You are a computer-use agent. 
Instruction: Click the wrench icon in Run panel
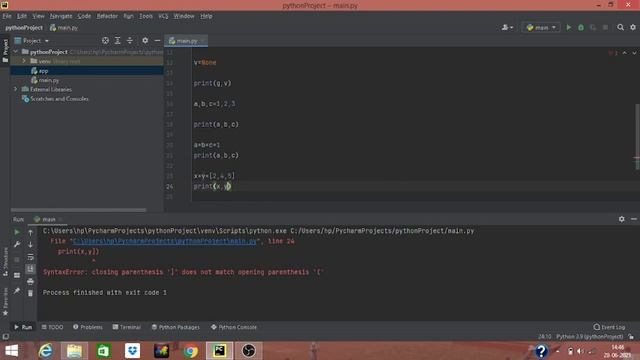pyautogui.click(x=17, y=244)
